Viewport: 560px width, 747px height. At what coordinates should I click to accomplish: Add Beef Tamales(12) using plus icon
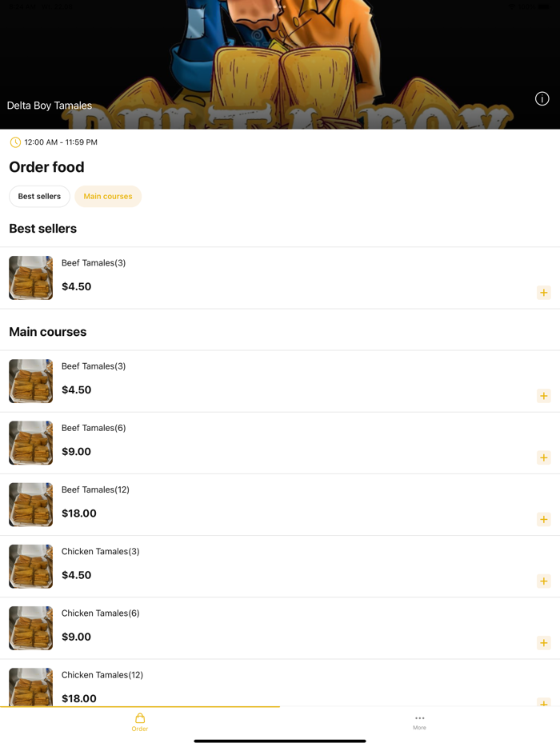544,519
